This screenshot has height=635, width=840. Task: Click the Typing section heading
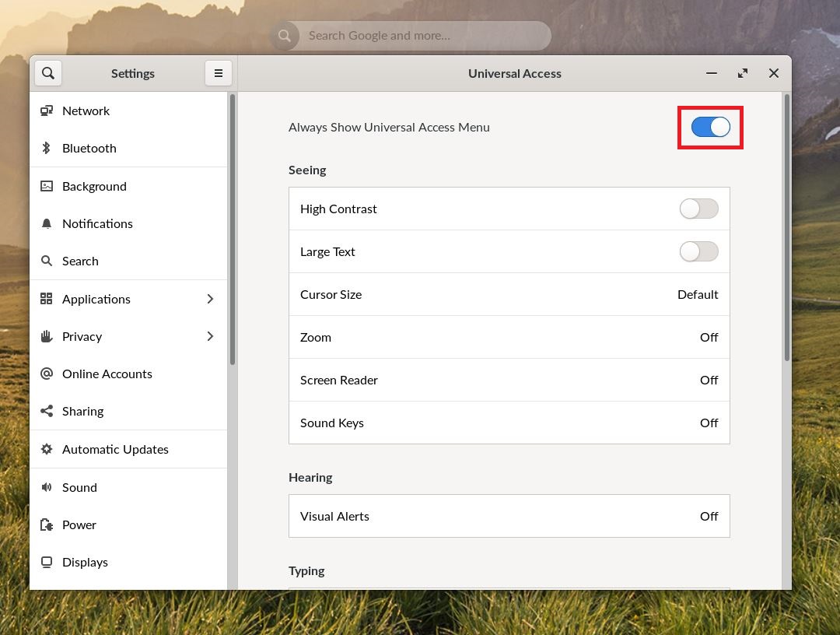tap(306, 570)
